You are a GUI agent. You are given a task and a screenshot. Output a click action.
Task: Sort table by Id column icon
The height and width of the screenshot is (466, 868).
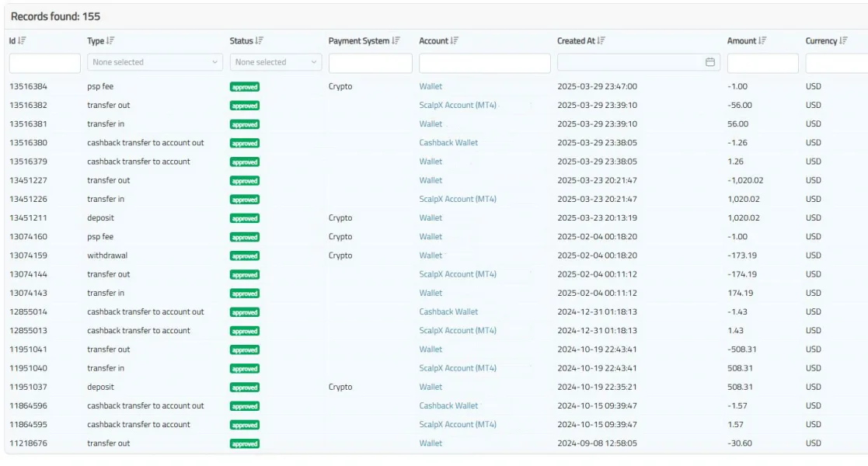(x=22, y=41)
